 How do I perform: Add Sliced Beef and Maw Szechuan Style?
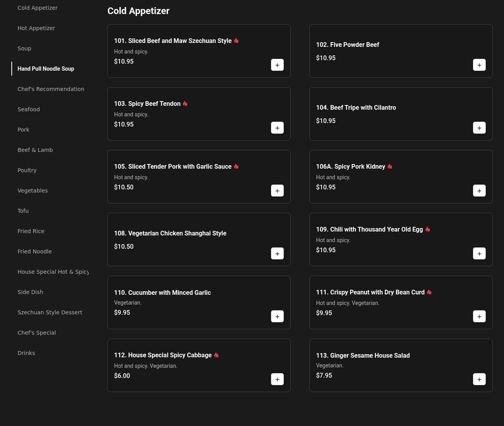277,65
